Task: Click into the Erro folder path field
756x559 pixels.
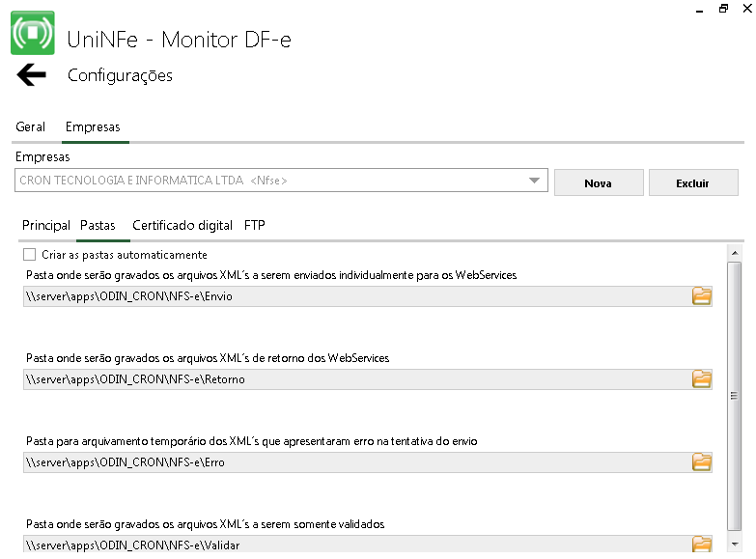Action: (x=357, y=462)
